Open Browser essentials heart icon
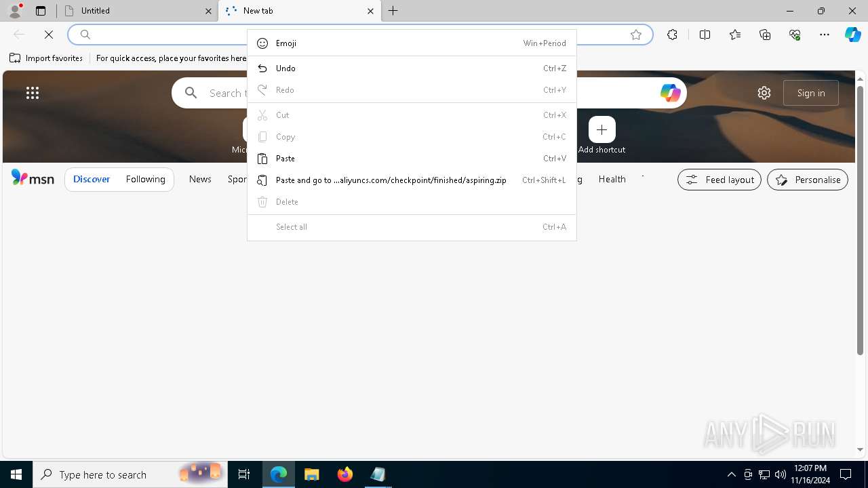 coord(795,35)
